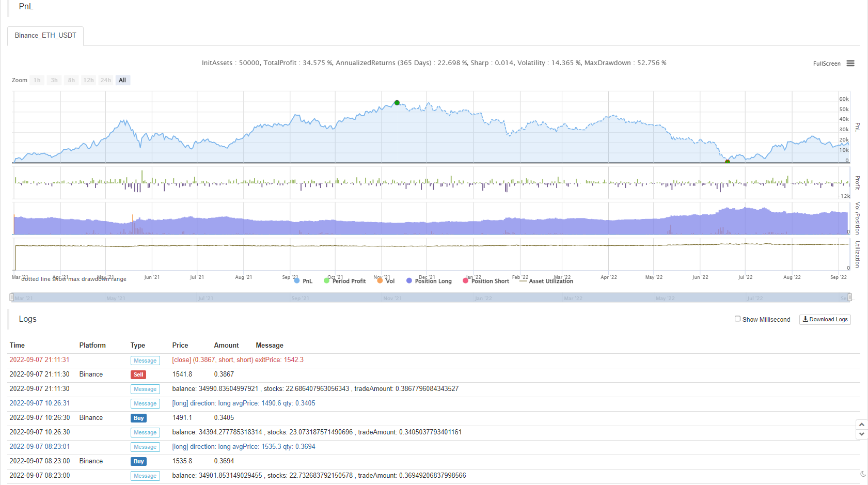Viewport: 868px width, 485px height.
Task: Click the Platform column header
Action: click(x=92, y=345)
